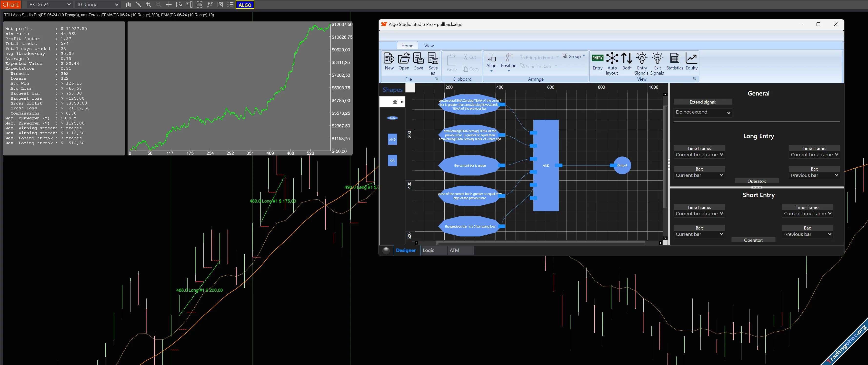Select the AND shape in Shapes panel
Image resolution: width=868 pixels, height=365 pixels.
pos(392,139)
